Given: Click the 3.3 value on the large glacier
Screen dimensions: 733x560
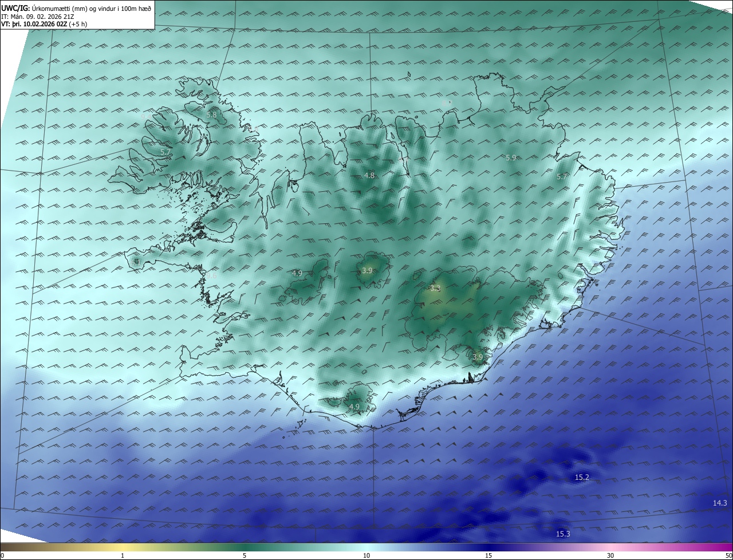Looking at the screenshot, I should pyautogui.click(x=435, y=289).
